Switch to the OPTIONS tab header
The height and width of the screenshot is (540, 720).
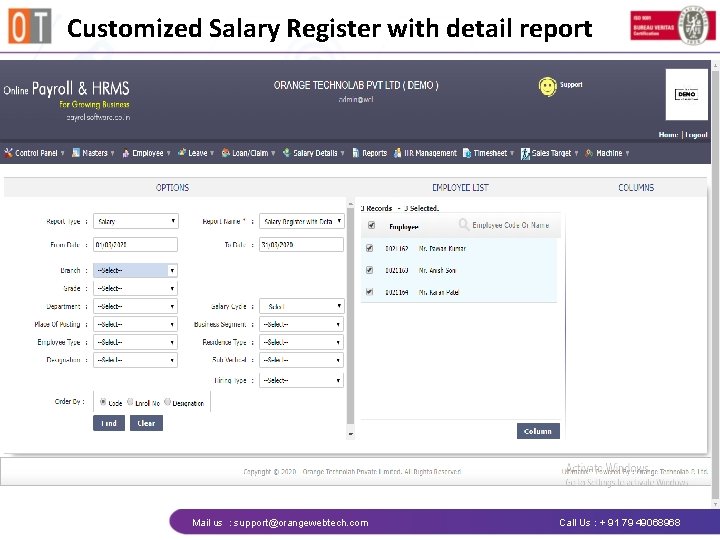(x=172, y=187)
